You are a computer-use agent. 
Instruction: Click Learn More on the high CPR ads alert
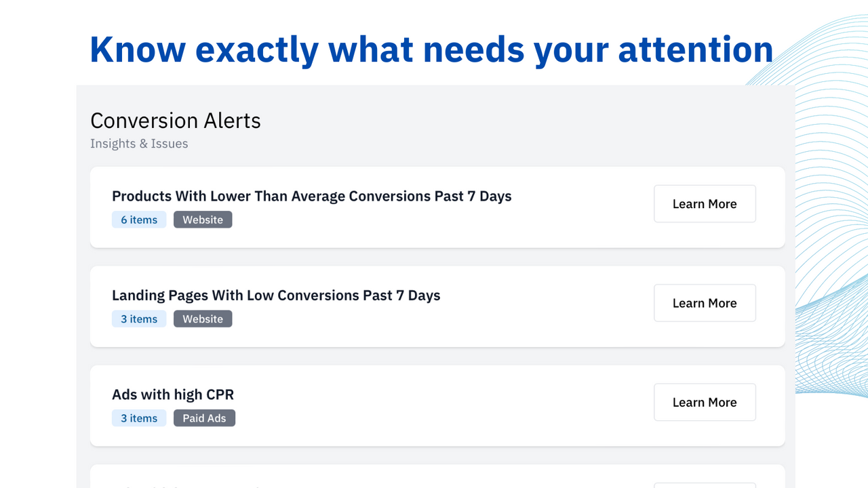pos(705,402)
